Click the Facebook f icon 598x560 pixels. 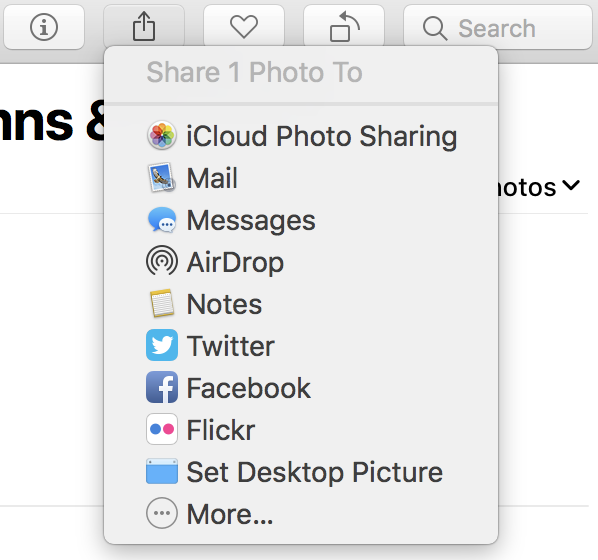(x=162, y=387)
